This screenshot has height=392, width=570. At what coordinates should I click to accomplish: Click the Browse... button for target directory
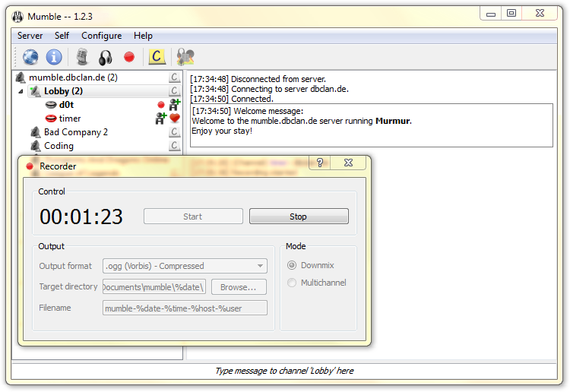coord(239,286)
